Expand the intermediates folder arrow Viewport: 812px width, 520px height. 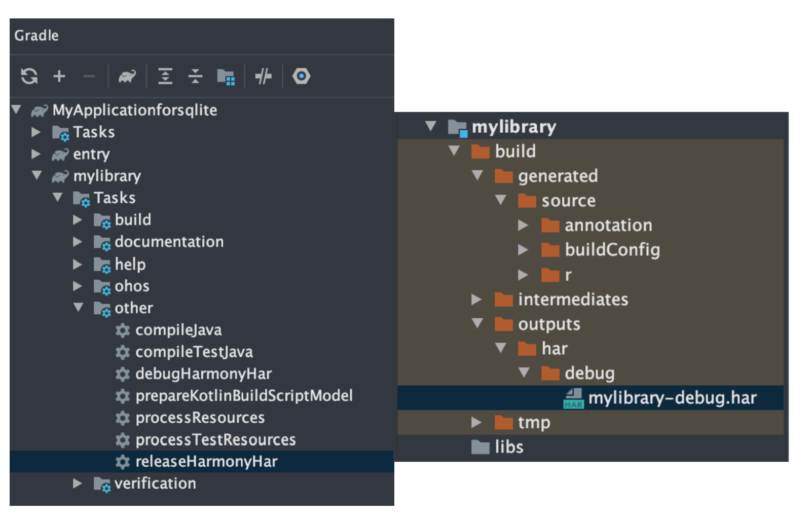click(x=476, y=299)
